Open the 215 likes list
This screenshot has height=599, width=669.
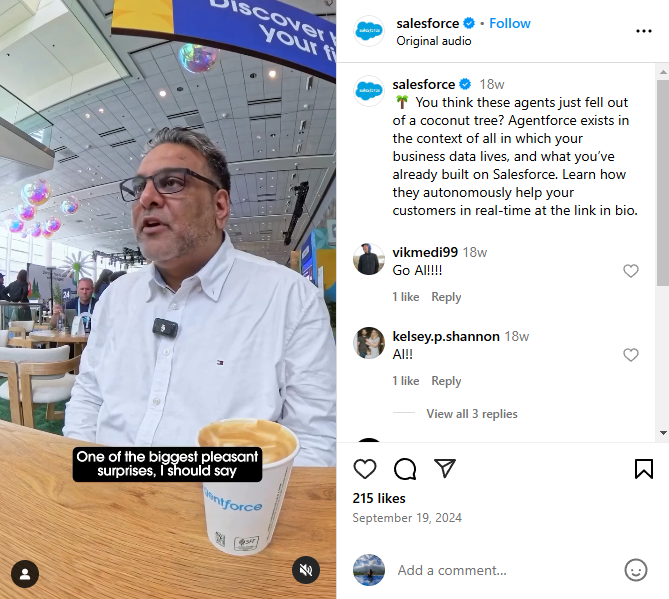click(x=379, y=498)
